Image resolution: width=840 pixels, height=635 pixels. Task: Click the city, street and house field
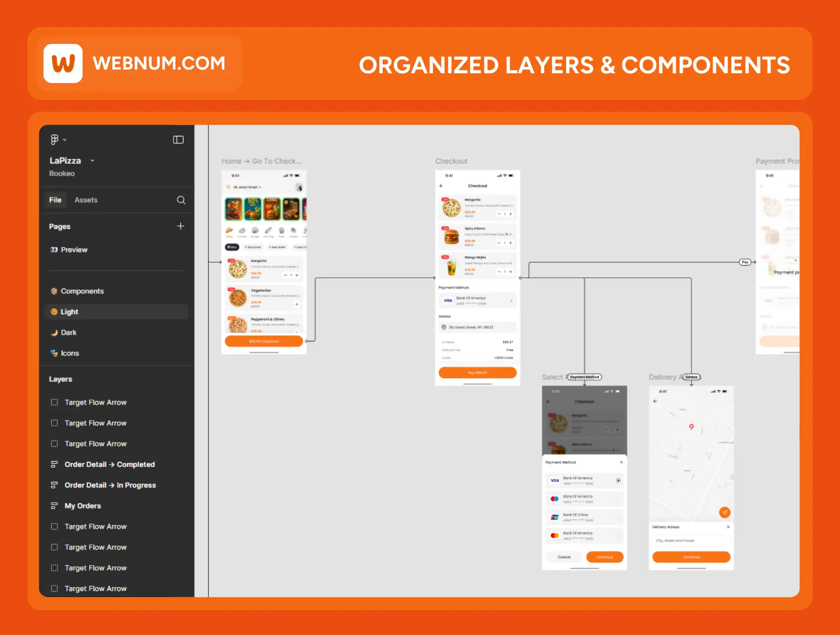coord(691,541)
